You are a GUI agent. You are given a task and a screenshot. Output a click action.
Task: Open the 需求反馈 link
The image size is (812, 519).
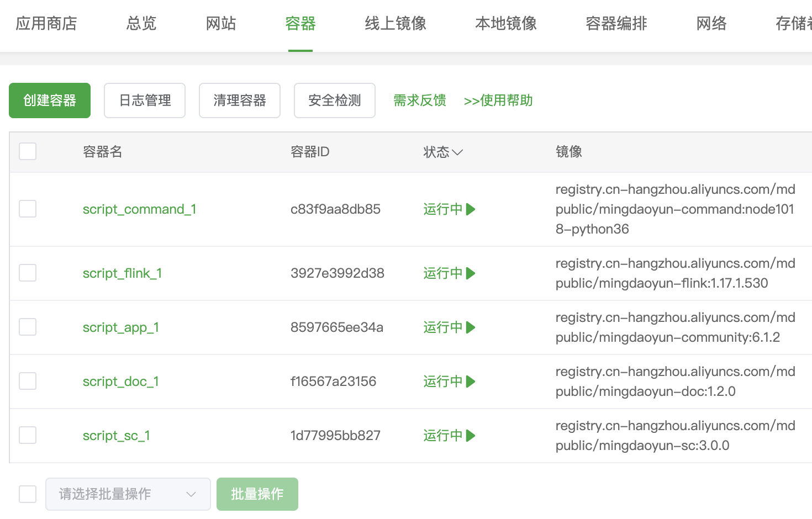tap(420, 100)
